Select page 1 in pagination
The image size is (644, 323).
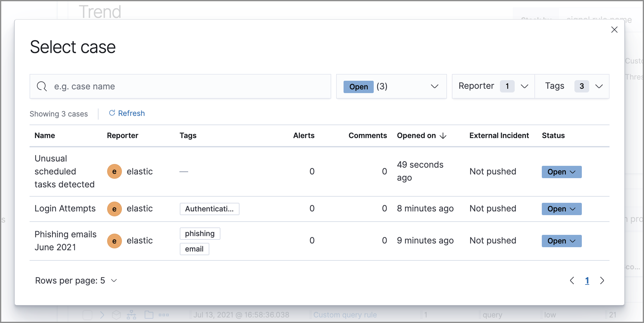(x=587, y=280)
